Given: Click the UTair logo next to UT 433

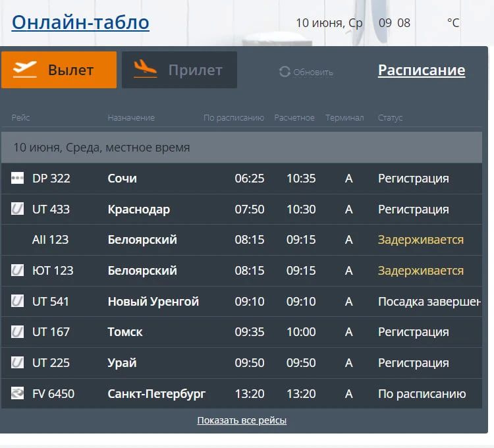Looking at the screenshot, I should pos(17,209).
